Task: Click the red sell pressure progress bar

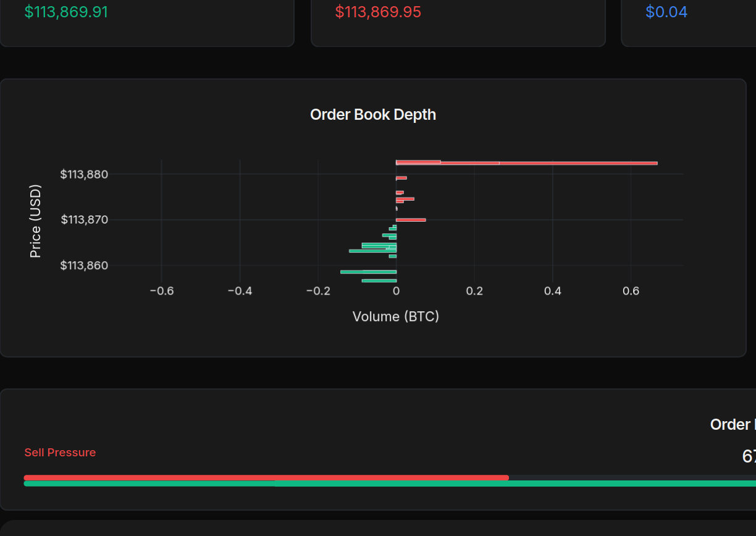Action: coord(266,477)
